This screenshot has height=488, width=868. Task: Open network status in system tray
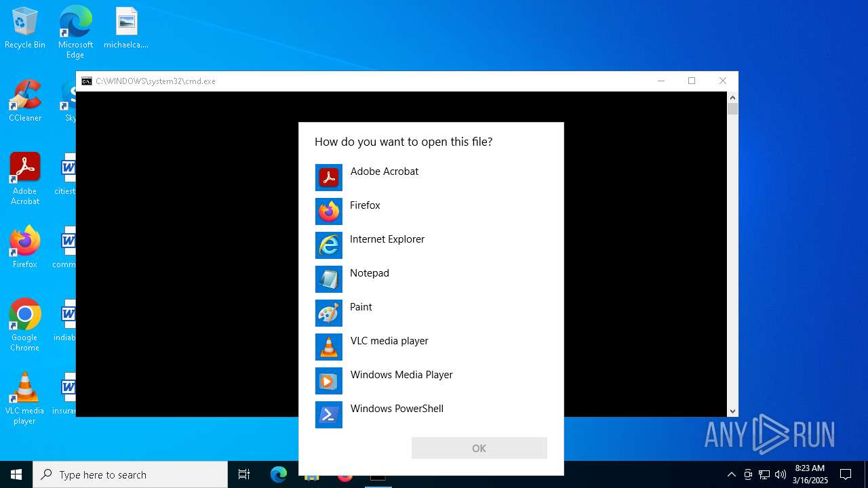[x=764, y=474]
